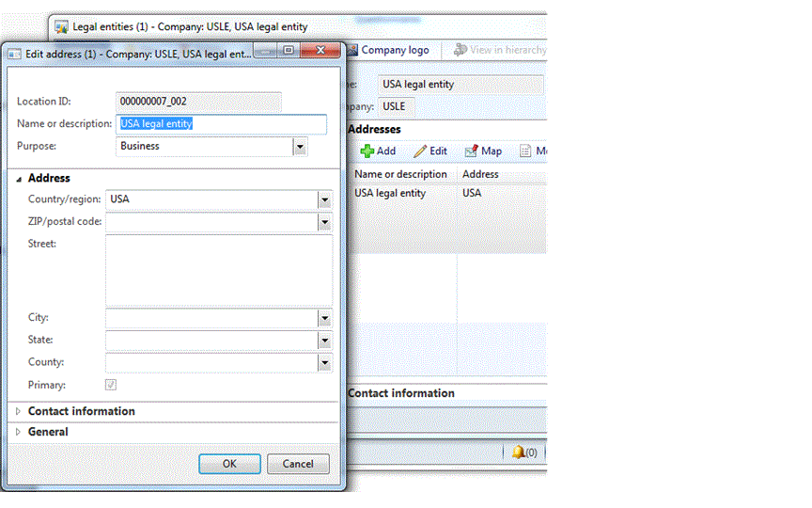This screenshot has height=508, width=812.
Task: Click the Company logo icon
Action: point(352,50)
